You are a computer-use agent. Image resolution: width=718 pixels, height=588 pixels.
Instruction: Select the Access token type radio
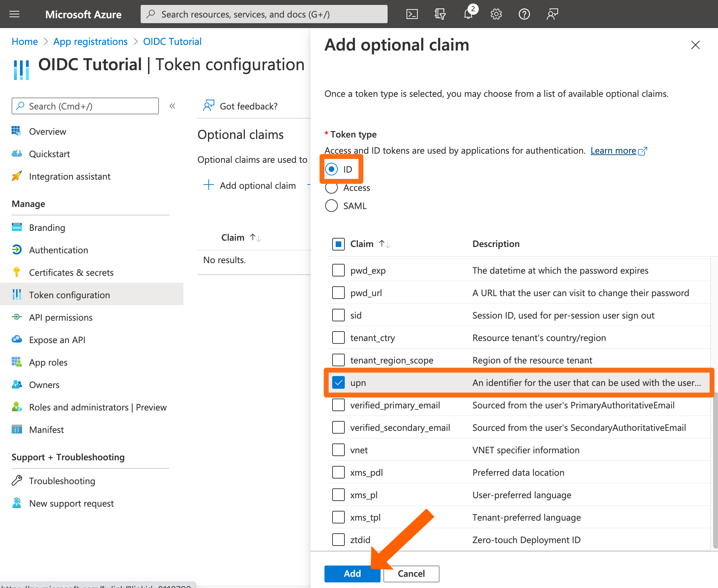pos(331,188)
